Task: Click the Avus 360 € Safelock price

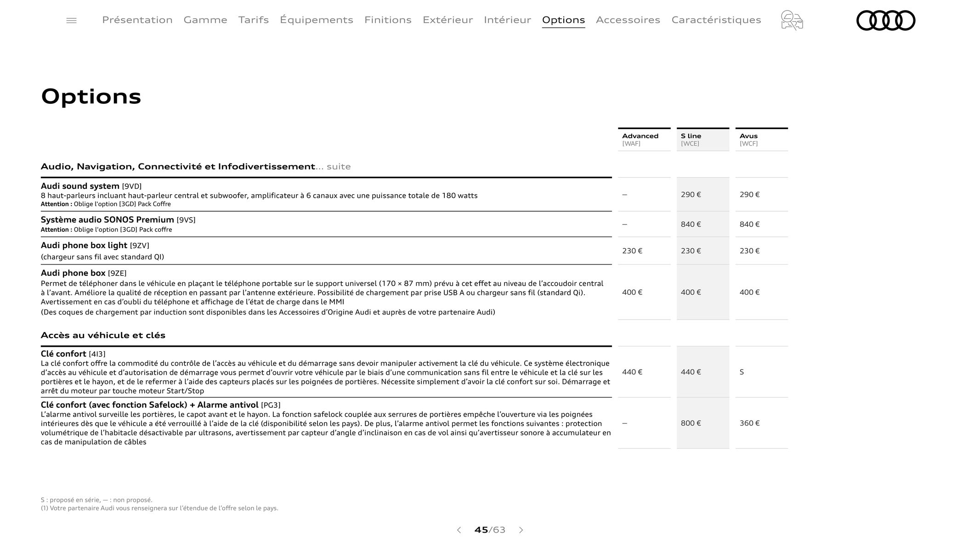Action: point(750,423)
